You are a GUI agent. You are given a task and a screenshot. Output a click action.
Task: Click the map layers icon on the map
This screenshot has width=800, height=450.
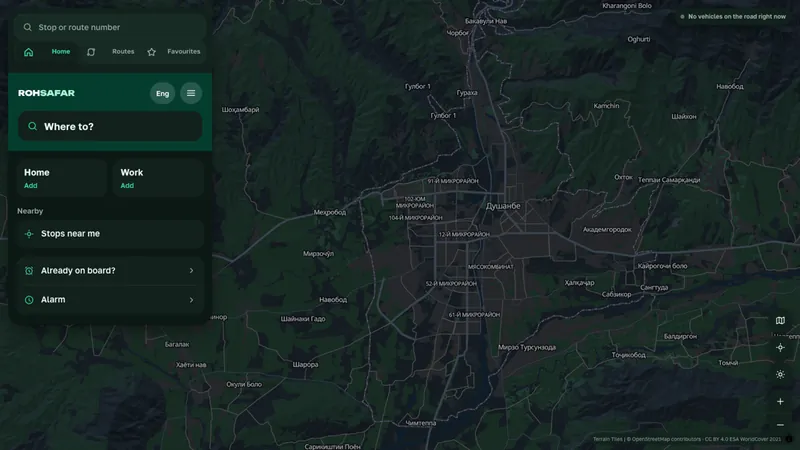780,320
